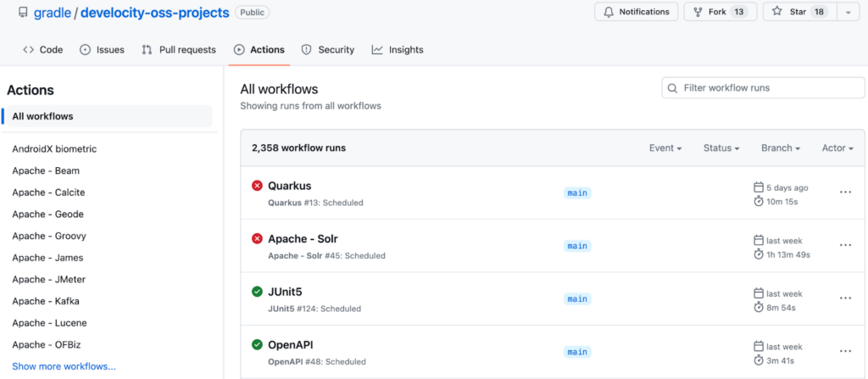Switch to the Pull requests tab
Image resolution: width=868 pixels, height=379 pixels.
(179, 50)
